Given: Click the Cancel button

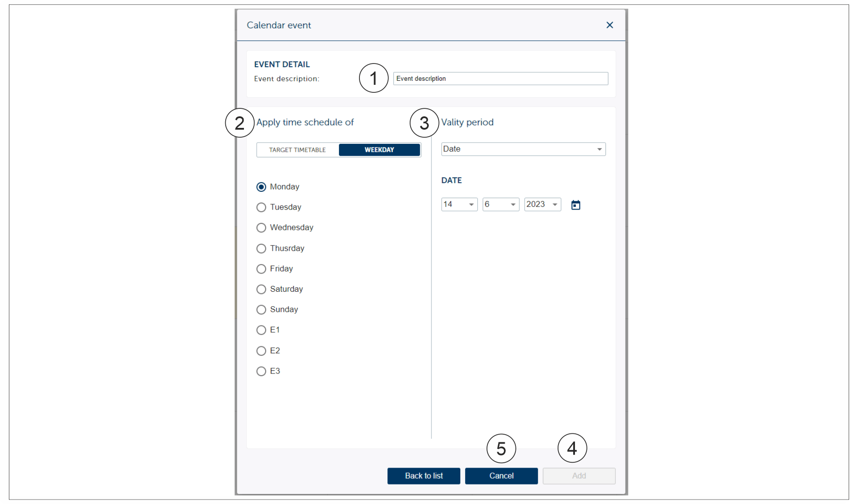Looking at the screenshot, I should click(501, 476).
